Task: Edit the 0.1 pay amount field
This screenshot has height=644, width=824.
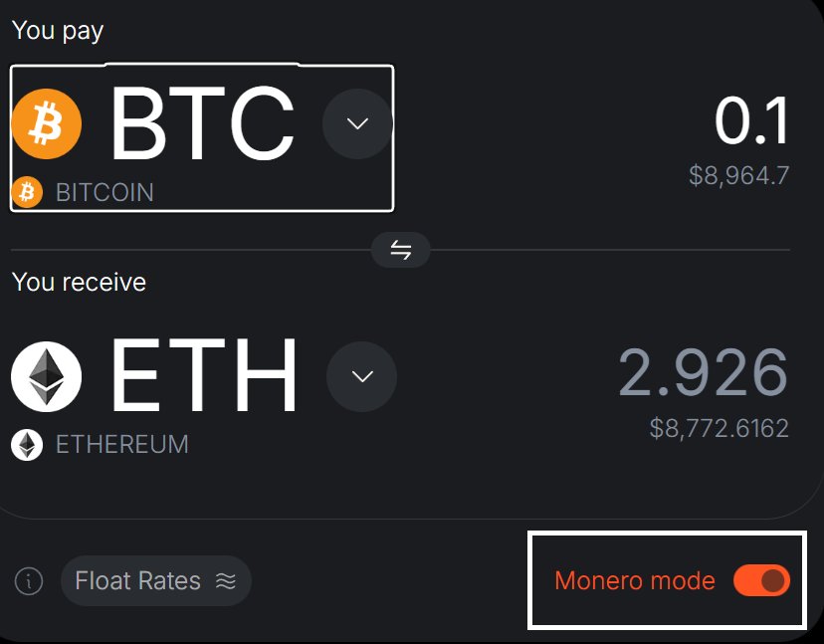Action: pos(751,122)
